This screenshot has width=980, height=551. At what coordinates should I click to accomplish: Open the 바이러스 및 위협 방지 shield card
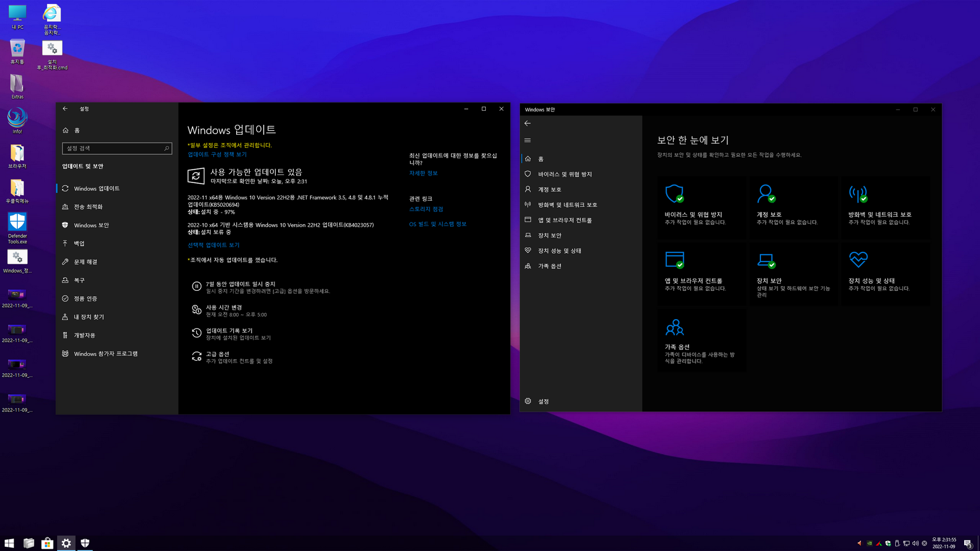(x=701, y=208)
